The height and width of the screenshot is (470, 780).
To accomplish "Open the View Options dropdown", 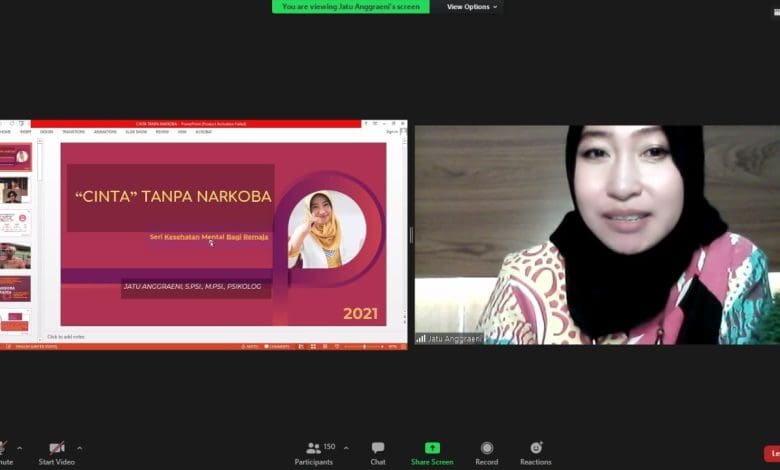I will coord(472,7).
